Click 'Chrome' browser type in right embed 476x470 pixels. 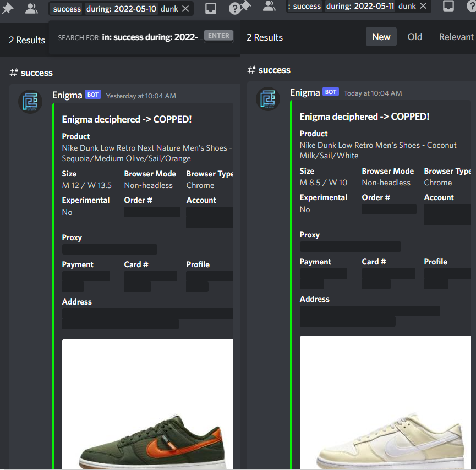coord(437,183)
